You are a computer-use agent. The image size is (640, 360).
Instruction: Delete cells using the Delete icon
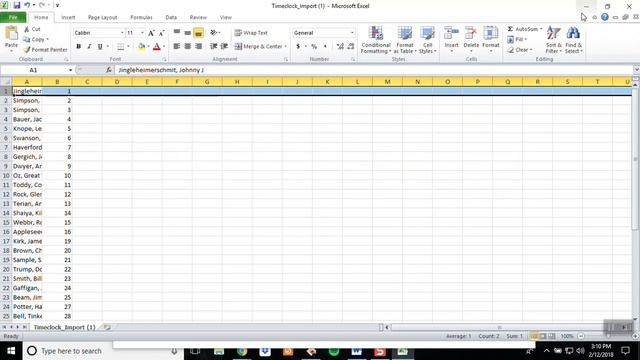coord(471,33)
